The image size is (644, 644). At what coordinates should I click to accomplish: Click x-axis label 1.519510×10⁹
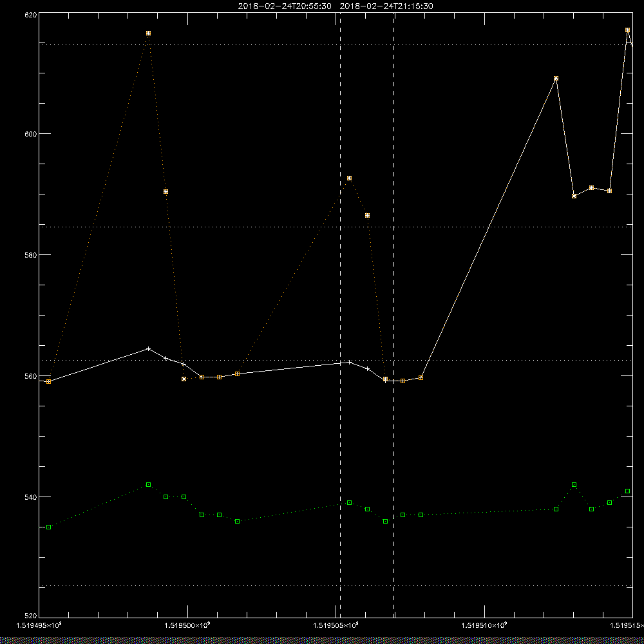[x=485, y=625]
